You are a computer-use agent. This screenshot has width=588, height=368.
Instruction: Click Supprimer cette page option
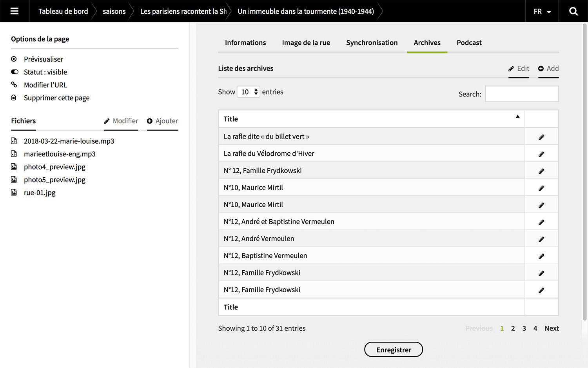[57, 98]
